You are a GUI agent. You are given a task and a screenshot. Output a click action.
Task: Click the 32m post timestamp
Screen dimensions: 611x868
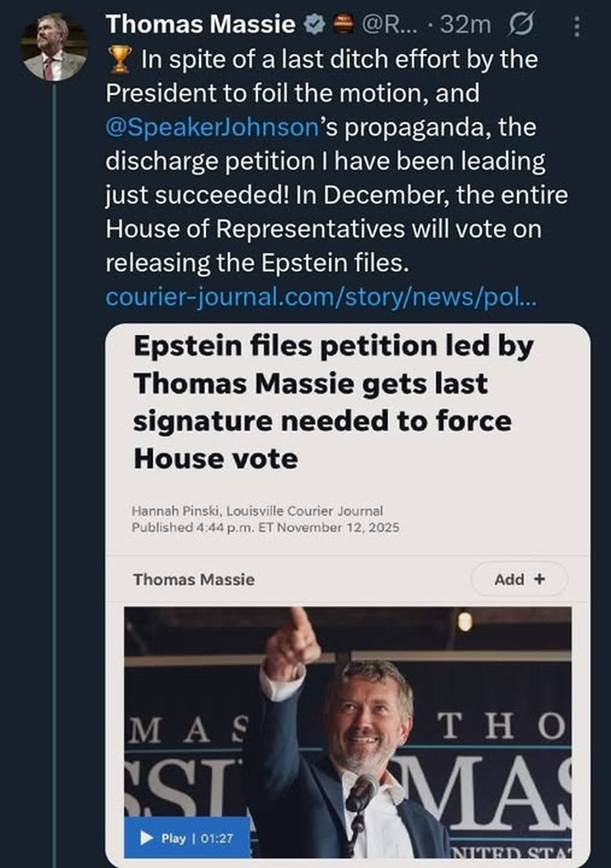469,25
